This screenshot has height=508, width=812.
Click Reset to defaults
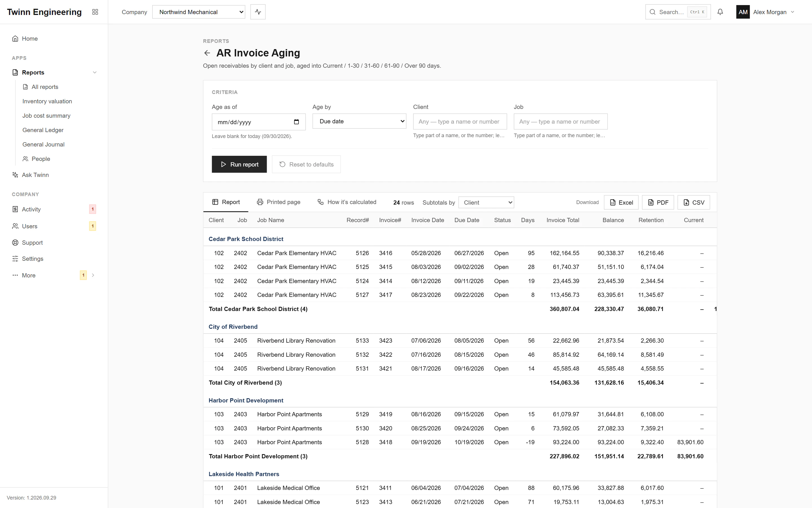306,164
